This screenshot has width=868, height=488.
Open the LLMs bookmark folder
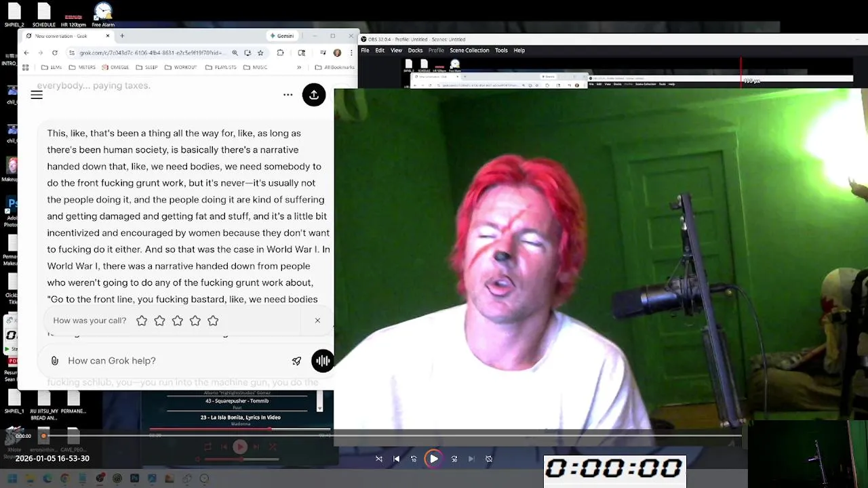click(x=52, y=68)
